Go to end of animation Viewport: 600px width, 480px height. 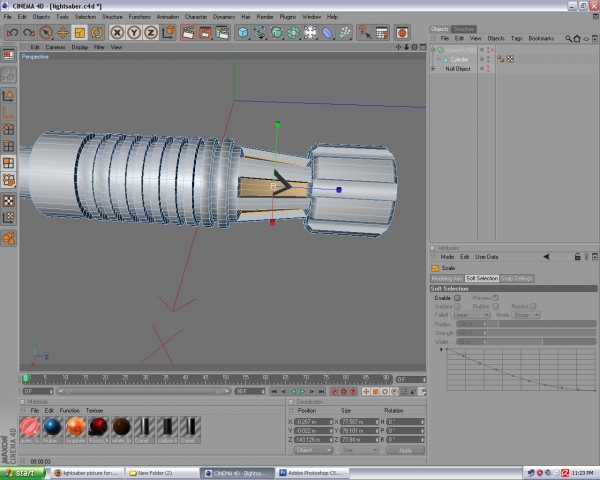pyautogui.click(x=321, y=391)
